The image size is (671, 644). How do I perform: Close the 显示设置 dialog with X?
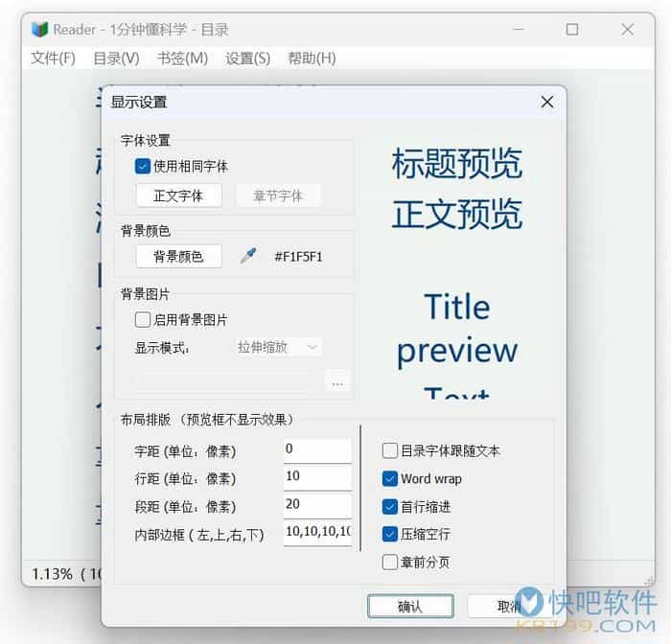(546, 102)
